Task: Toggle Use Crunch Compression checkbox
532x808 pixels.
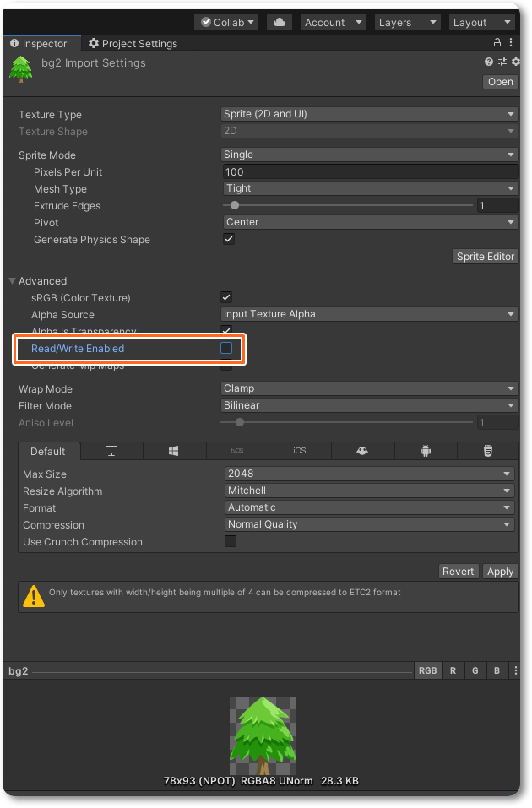Action: point(231,541)
